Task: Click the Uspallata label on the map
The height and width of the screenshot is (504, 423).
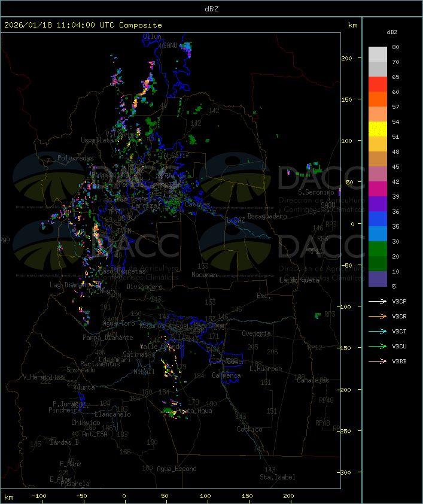Action: (96, 140)
